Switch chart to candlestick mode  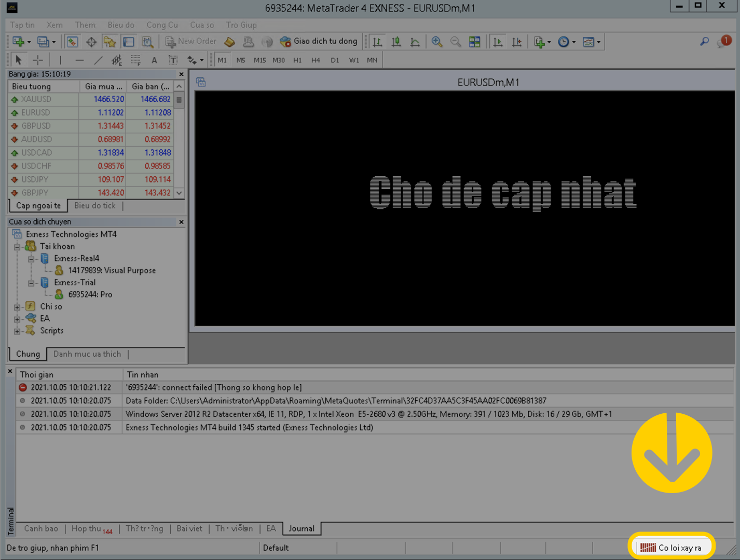pyautogui.click(x=396, y=41)
